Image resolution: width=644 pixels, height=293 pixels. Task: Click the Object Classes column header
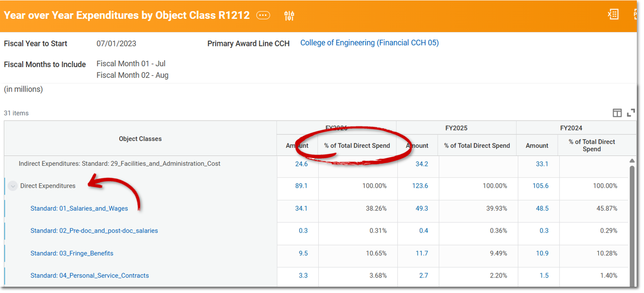tap(140, 139)
